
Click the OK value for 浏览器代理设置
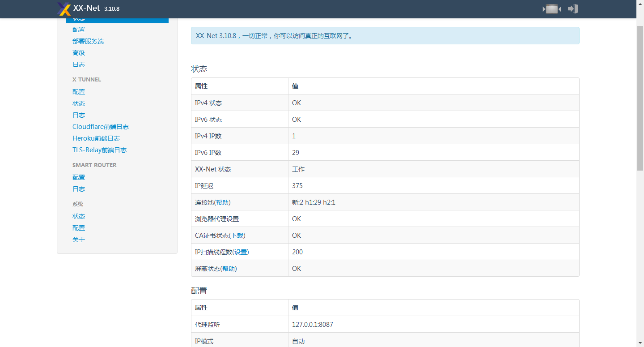tap(297, 219)
